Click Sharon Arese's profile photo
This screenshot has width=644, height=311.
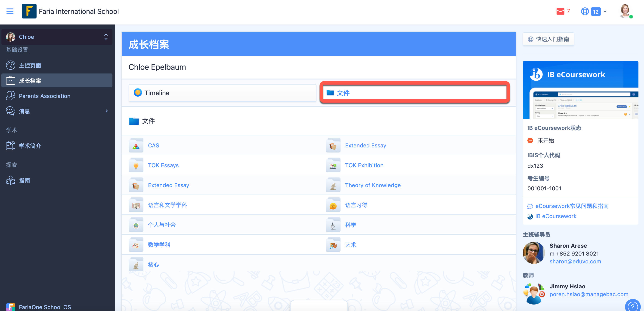point(534,253)
